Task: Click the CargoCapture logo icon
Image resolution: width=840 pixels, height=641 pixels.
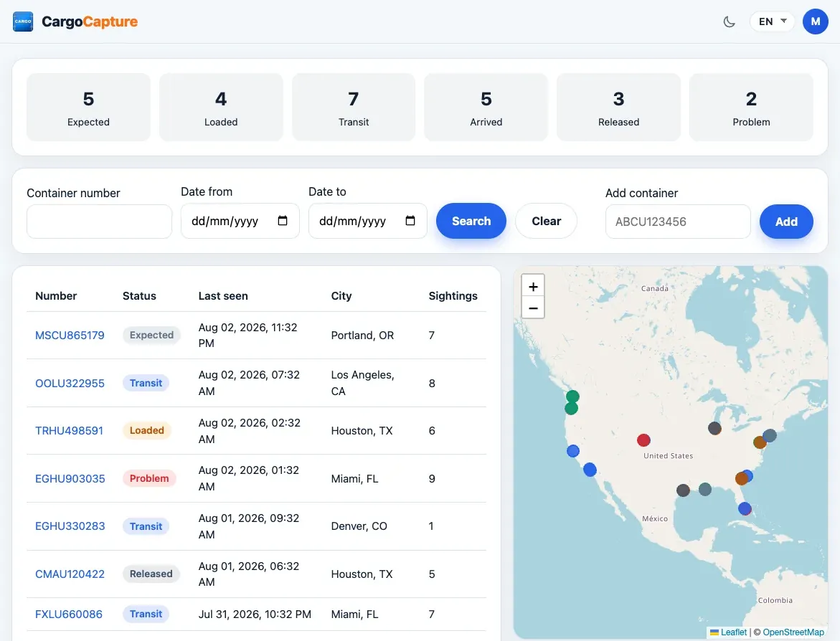Action: tap(23, 22)
